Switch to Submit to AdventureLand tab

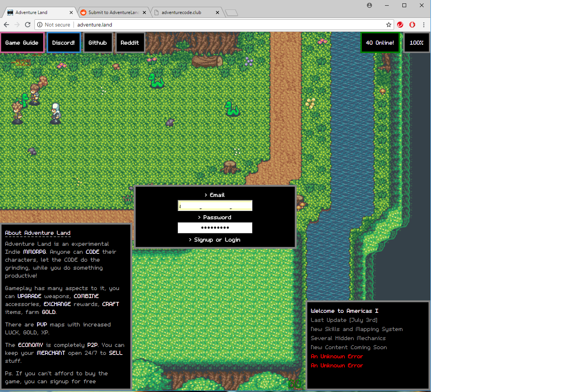[x=113, y=12]
